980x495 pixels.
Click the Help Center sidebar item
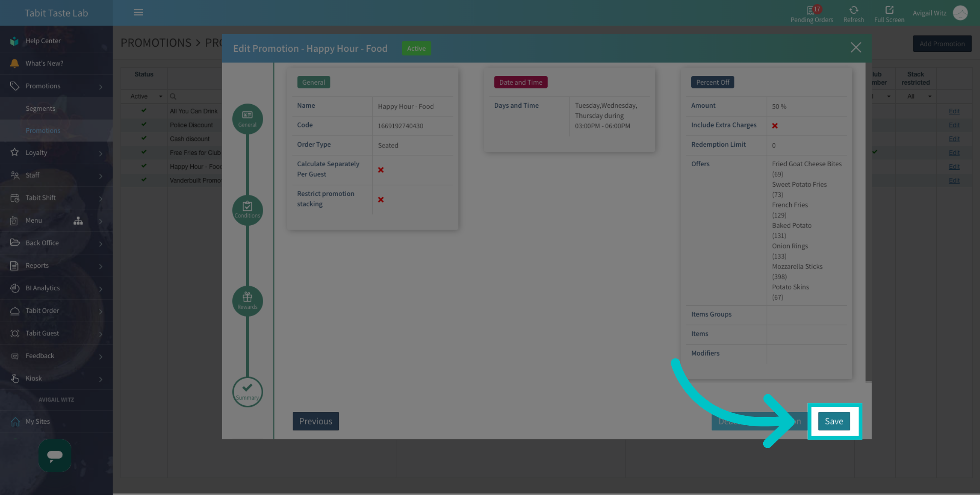[56, 41]
